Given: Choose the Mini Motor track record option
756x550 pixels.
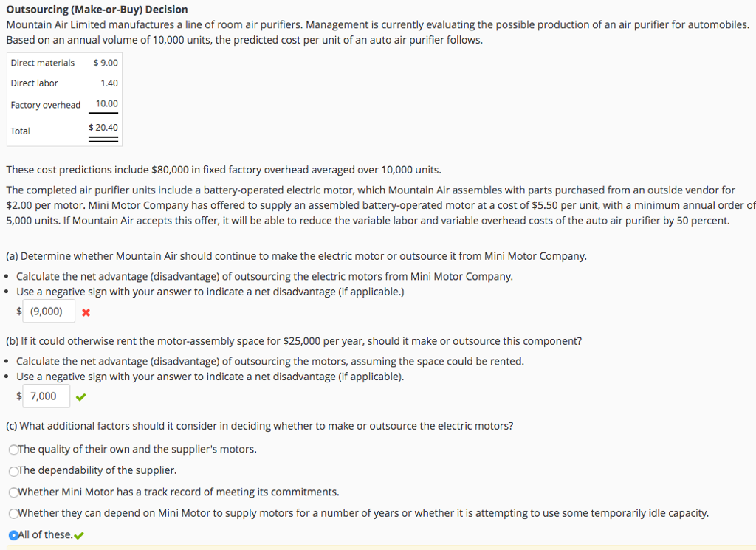Looking at the screenshot, I should tap(13, 492).
